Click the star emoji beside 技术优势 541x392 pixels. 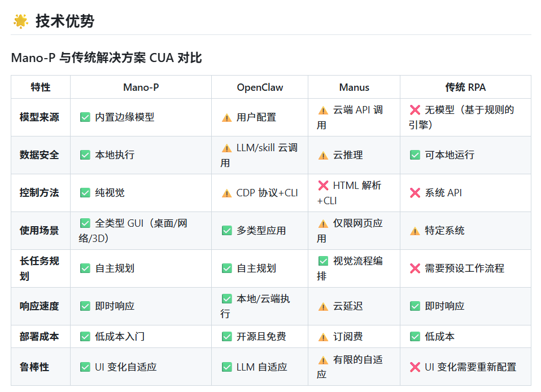pyautogui.click(x=21, y=21)
